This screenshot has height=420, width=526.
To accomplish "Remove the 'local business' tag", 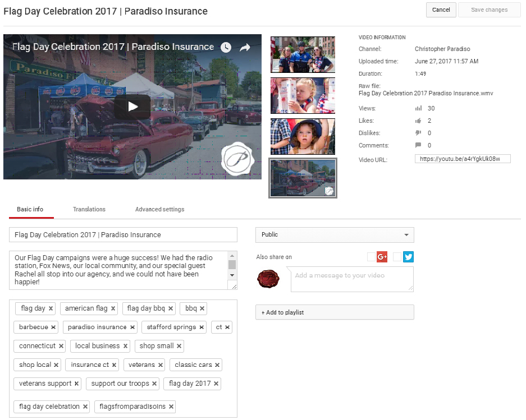I will click(125, 346).
